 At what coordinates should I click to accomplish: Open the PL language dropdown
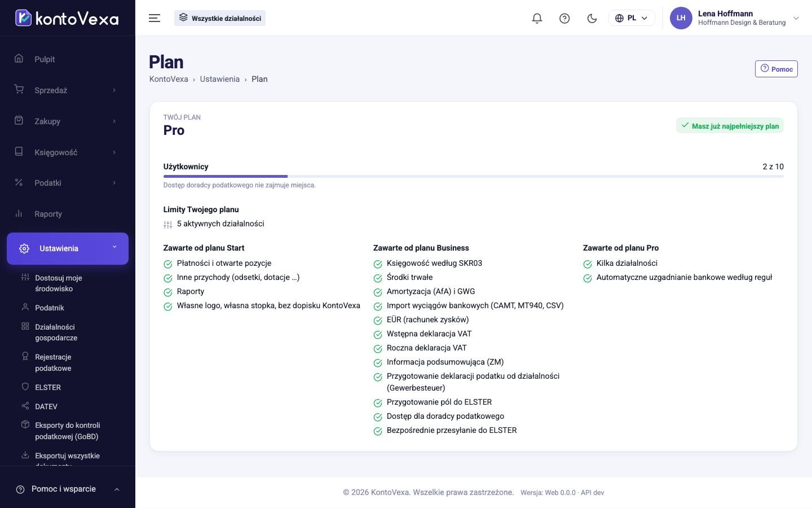coord(632,18)
